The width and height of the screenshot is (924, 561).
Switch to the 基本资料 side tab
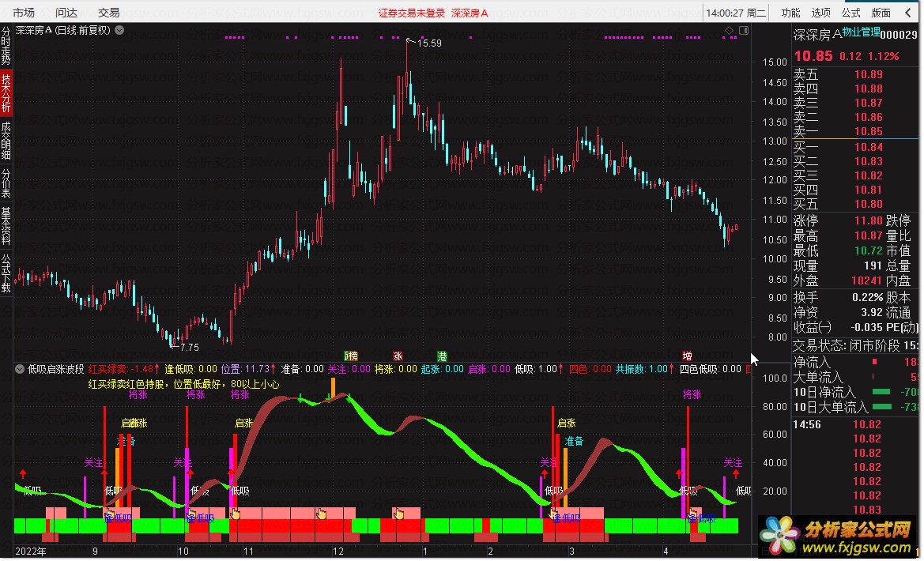6,226
